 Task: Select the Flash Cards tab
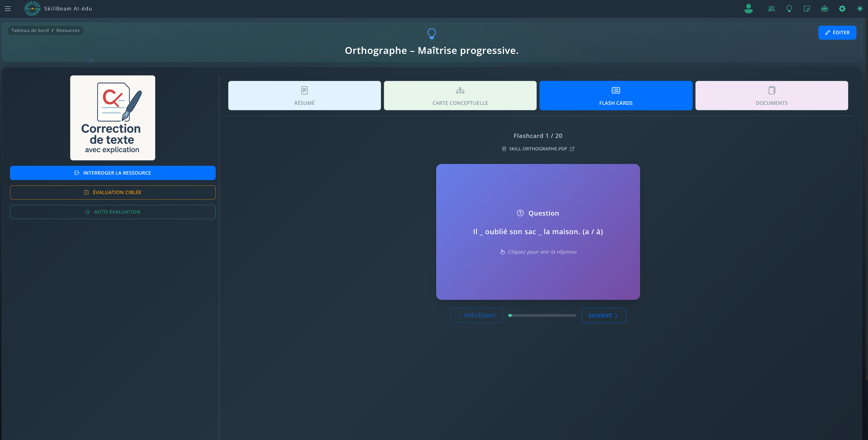tap(616, 95)
